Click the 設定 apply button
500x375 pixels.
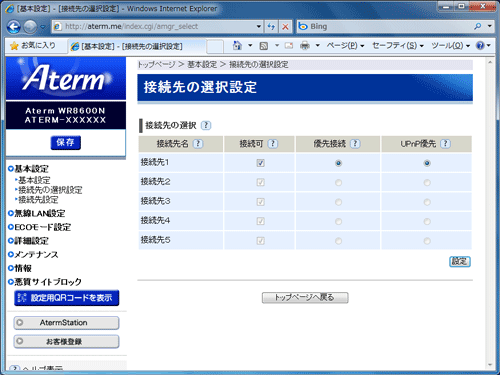pos(460,262)
